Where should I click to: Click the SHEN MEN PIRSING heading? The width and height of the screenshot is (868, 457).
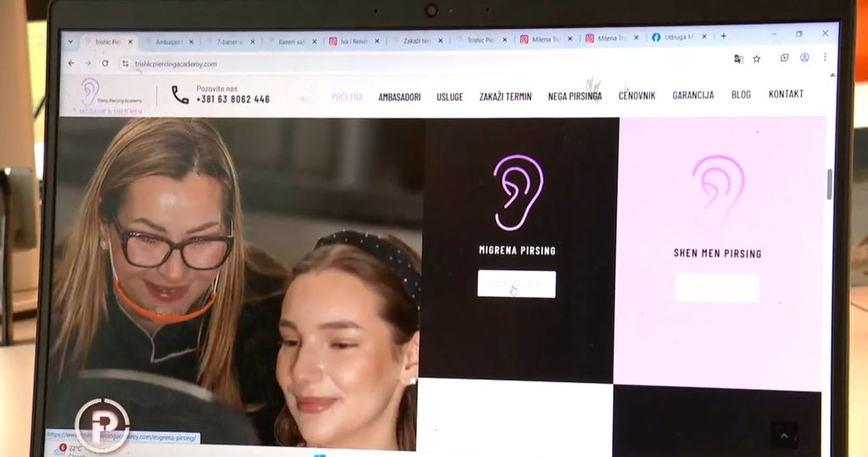[x=717, y=254]
